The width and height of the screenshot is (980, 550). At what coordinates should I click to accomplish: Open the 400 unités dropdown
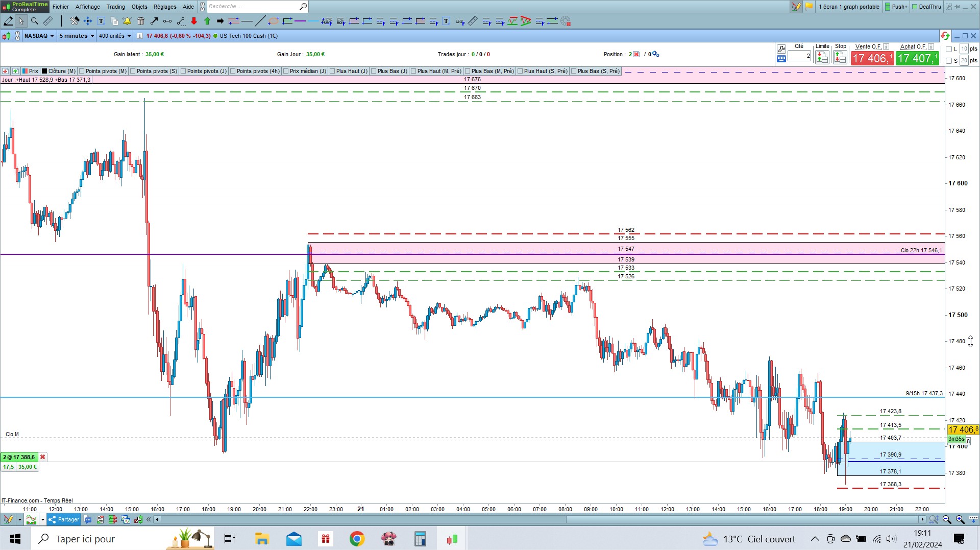(x=115, y=36)
